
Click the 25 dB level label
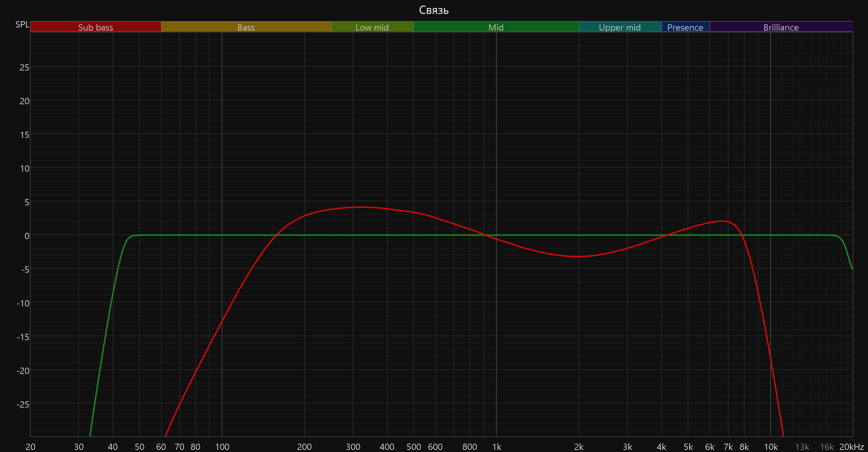(24, 67)
